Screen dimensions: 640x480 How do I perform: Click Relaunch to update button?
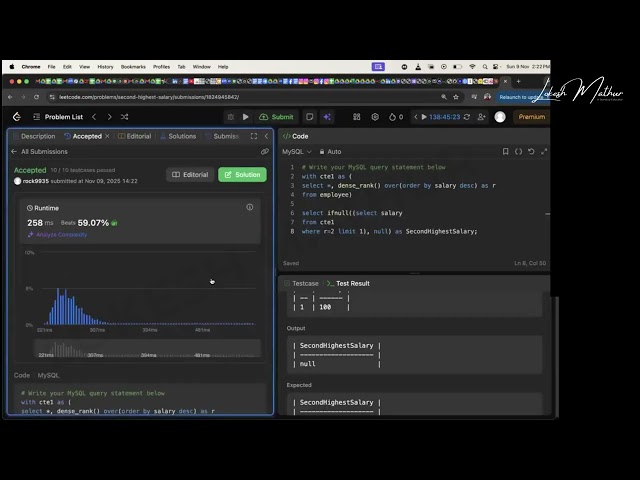coord(522,97)
